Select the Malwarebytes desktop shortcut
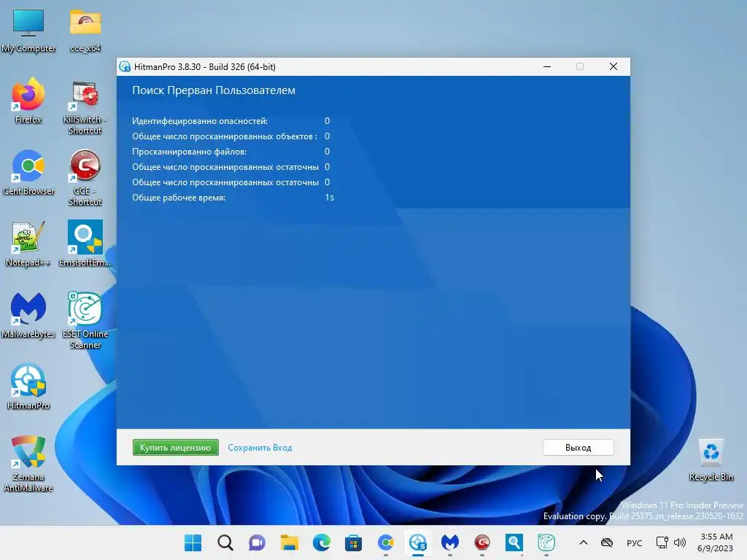747x560 pixels. (x=28, y=315)
